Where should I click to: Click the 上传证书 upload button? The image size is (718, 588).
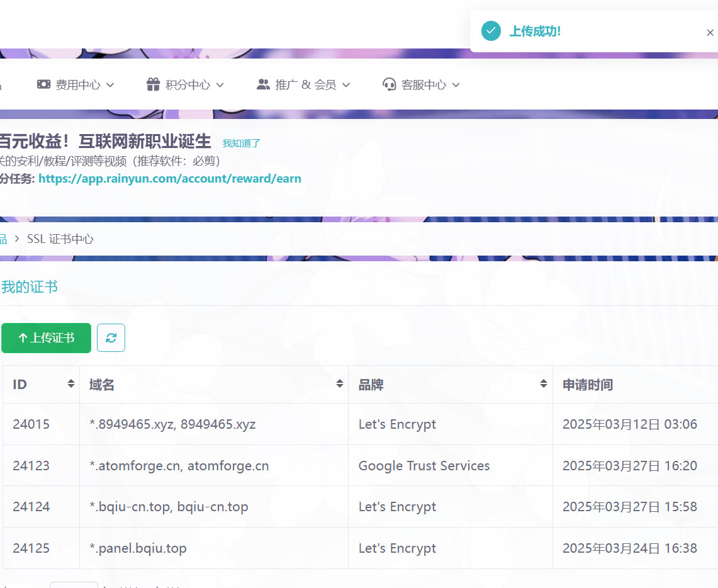[46, 338]
